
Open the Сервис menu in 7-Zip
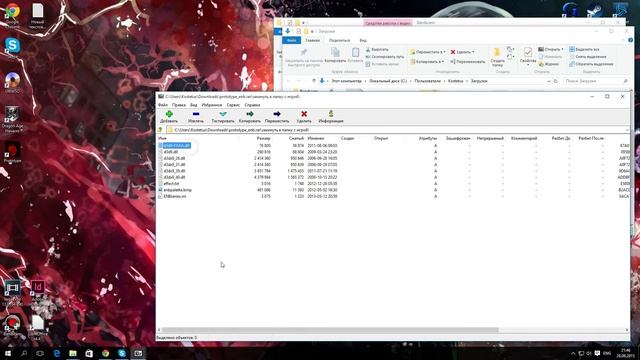[233, 105]
